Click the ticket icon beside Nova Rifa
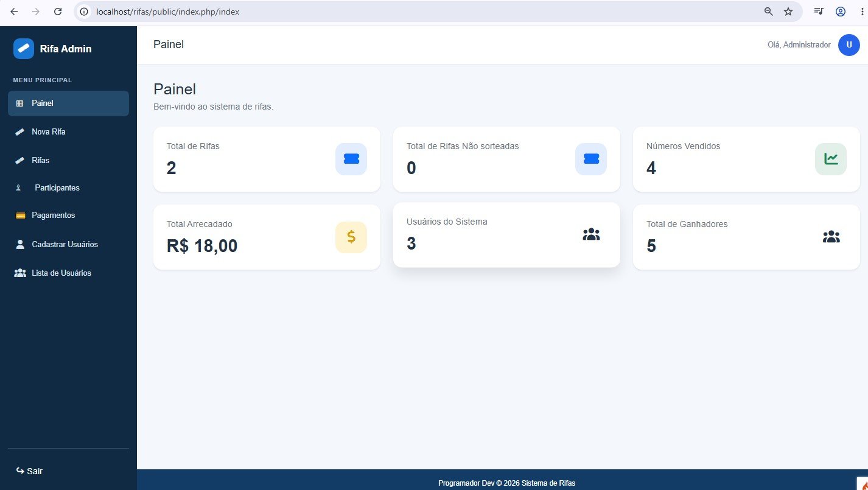 pos(19,131)
